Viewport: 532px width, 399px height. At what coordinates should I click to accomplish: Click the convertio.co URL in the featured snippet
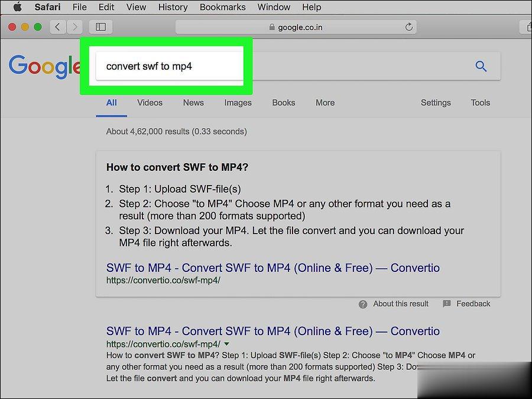163,280
